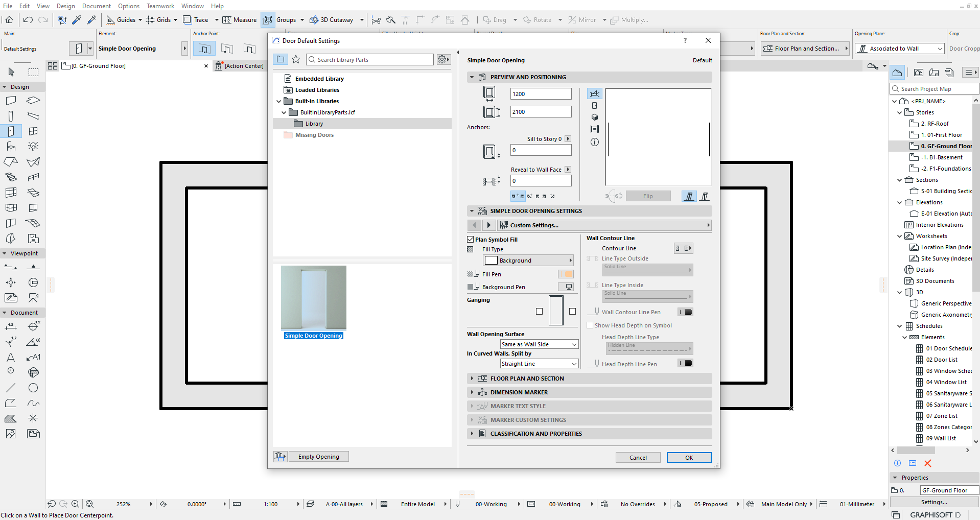Toggle the Measure tool
Screen dimensions: 980x520
click(x=240, y=20)
